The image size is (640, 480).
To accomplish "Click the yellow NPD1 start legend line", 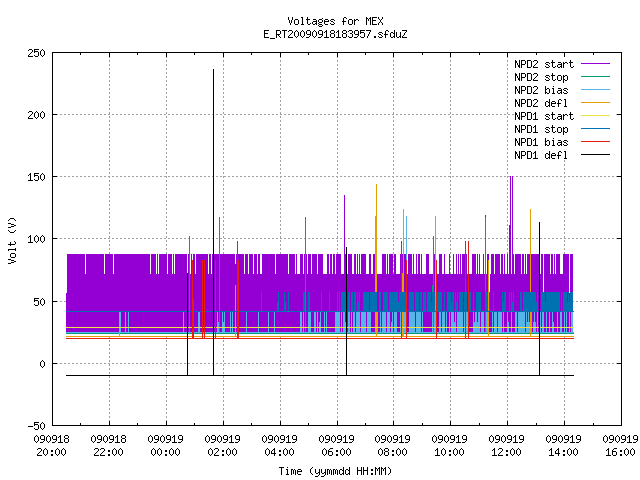I will [595, 116].
